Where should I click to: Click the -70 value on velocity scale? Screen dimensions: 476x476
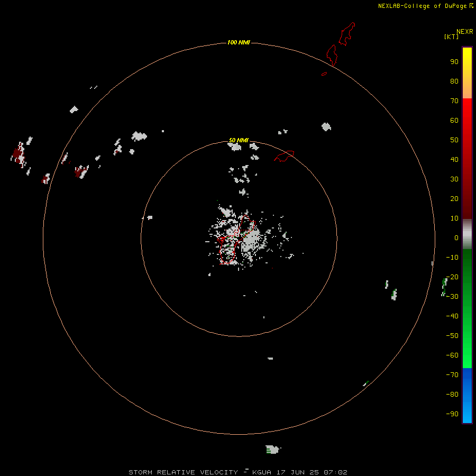point(452,375)
